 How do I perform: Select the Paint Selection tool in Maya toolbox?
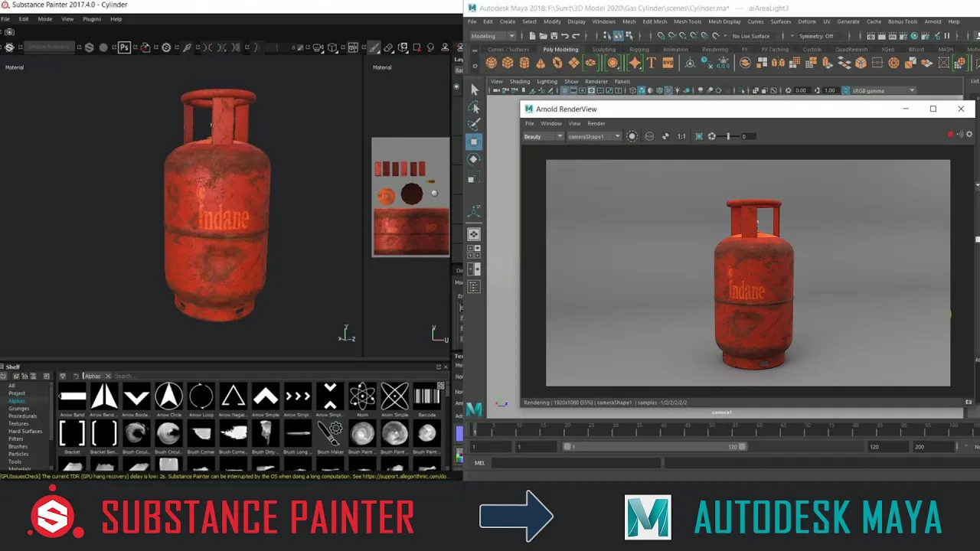pos(474,124)
